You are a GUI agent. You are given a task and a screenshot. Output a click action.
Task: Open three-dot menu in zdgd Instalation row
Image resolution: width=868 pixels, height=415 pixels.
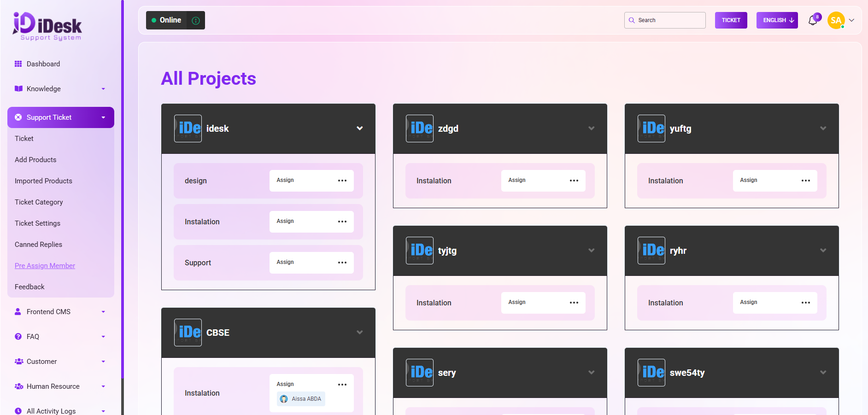coord(574,181)
